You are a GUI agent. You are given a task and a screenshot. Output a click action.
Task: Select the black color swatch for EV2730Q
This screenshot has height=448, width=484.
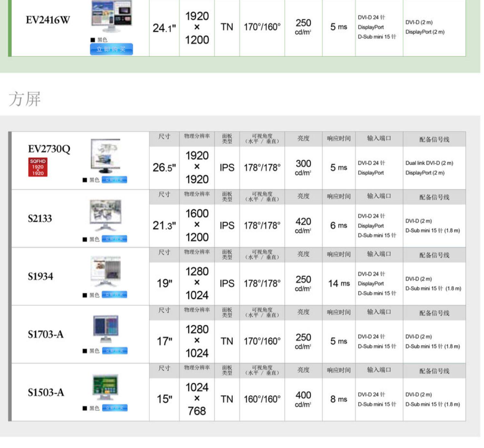(x=85, y=180)
